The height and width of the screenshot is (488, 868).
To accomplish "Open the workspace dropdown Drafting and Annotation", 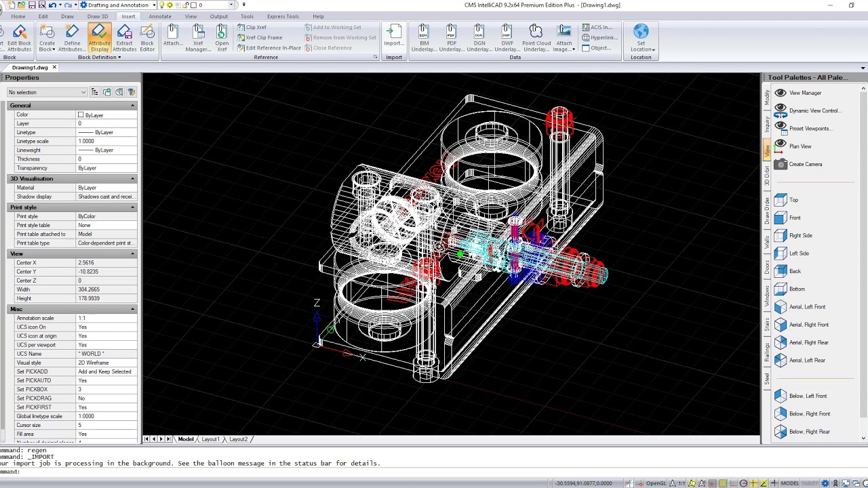I will 118,5.
